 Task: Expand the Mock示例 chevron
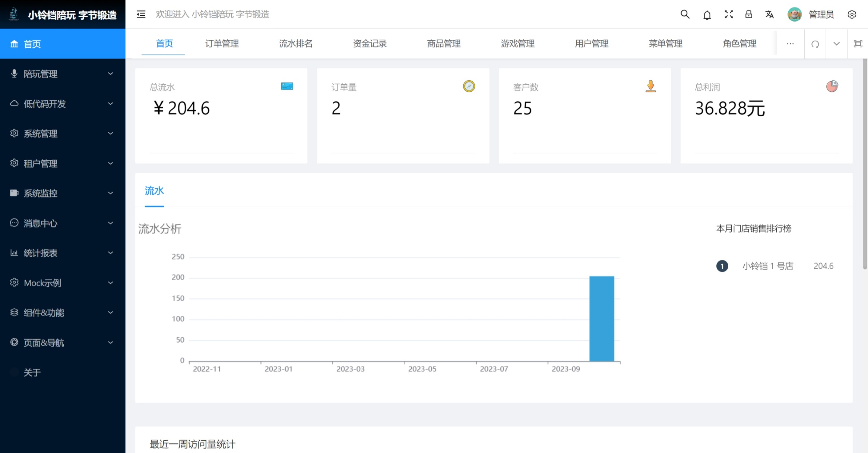(x=110, y=283)
